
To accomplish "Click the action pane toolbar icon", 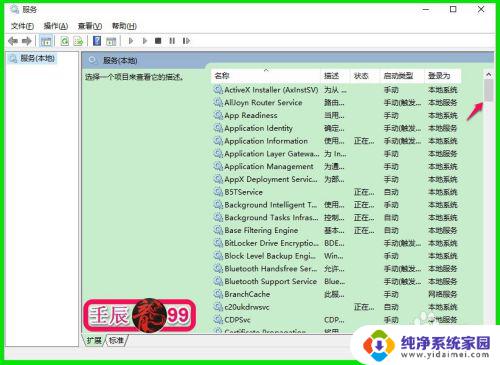I will coord(111,41).
